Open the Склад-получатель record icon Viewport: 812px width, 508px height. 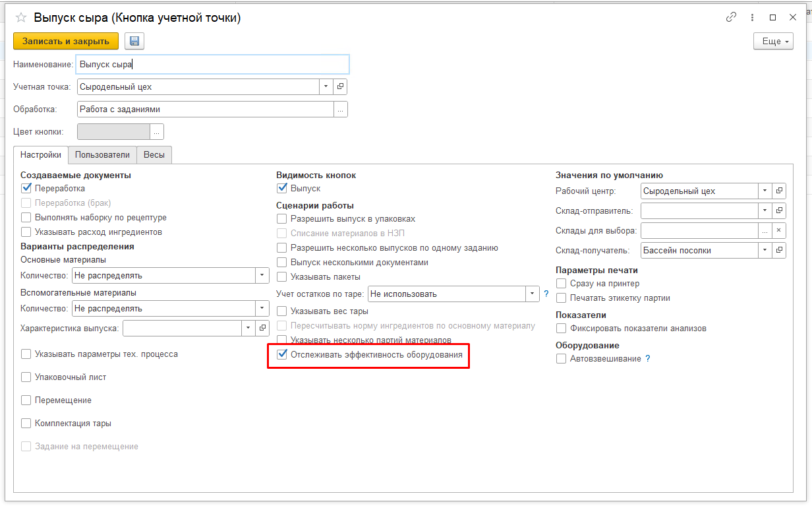[779, 251]
